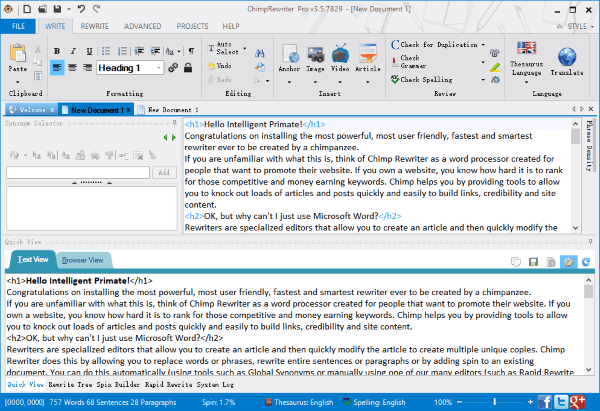Click the padlock protect icon
Viewport: 600px width, 411px height.
[x=188, y=68]
